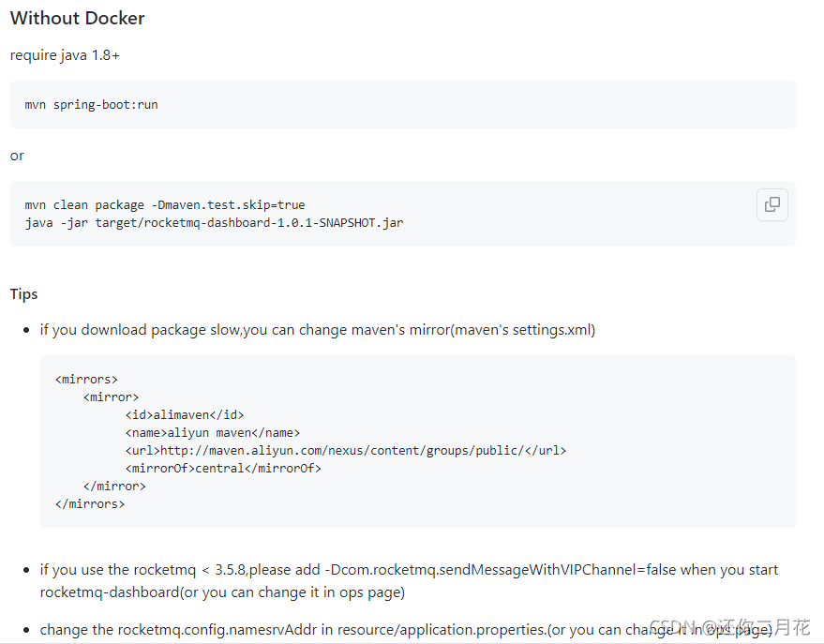
Task: Copy the mvn clean package code block
Action: pyautogui.click(x=772, y=204)
